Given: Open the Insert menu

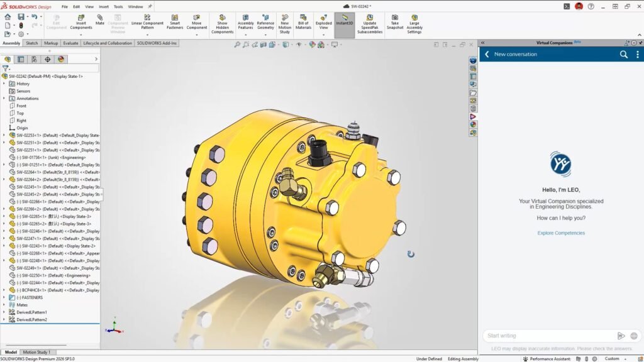Looking at the screenshot, I should point(104,6).
